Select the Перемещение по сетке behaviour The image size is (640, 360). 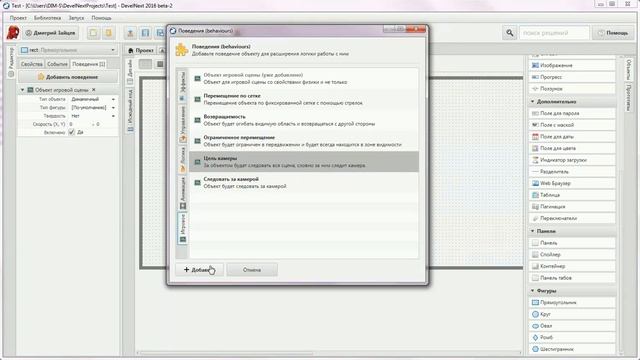point(304,99)
